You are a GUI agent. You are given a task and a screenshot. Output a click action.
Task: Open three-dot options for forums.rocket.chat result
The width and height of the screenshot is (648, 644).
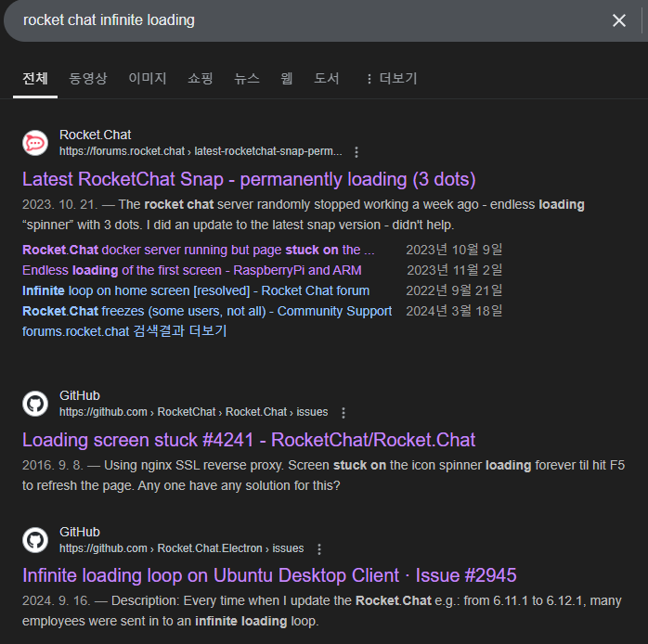(x=356, y=152)
